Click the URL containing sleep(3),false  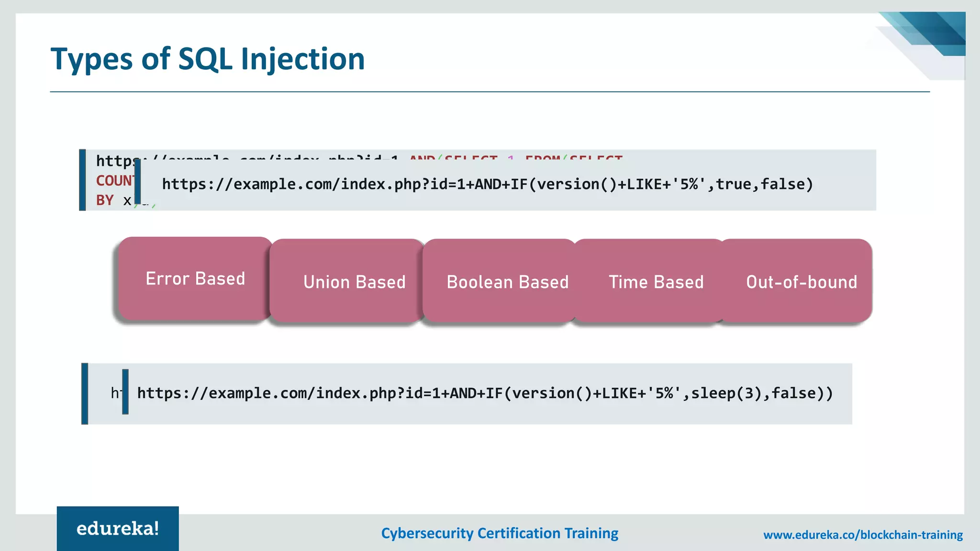pyautogui.click(x=485, y=393)
